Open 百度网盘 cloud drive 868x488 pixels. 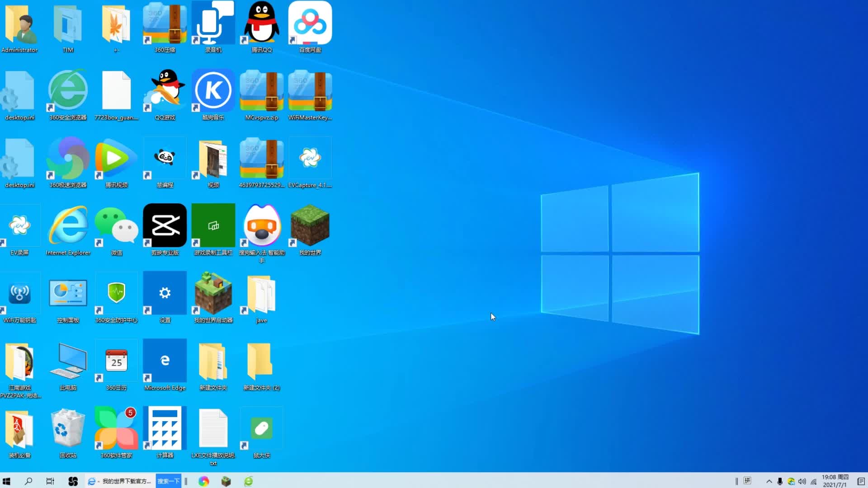point(310,27)
